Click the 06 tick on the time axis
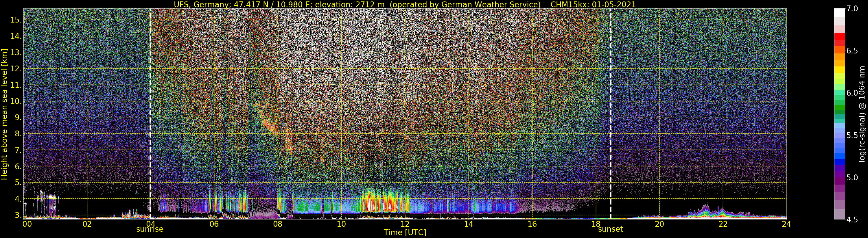 click(x=214, y=224)
